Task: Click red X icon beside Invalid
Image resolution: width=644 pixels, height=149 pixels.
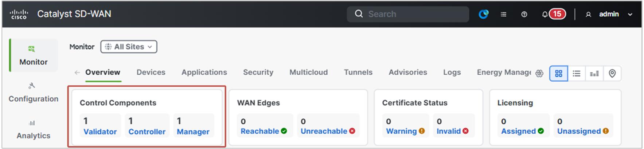Action: click(x=465, y=131)
